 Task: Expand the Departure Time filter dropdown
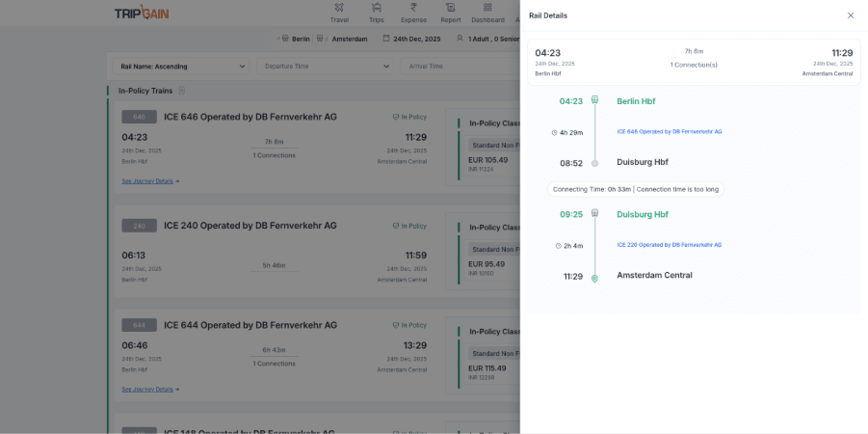pos(326,67)
